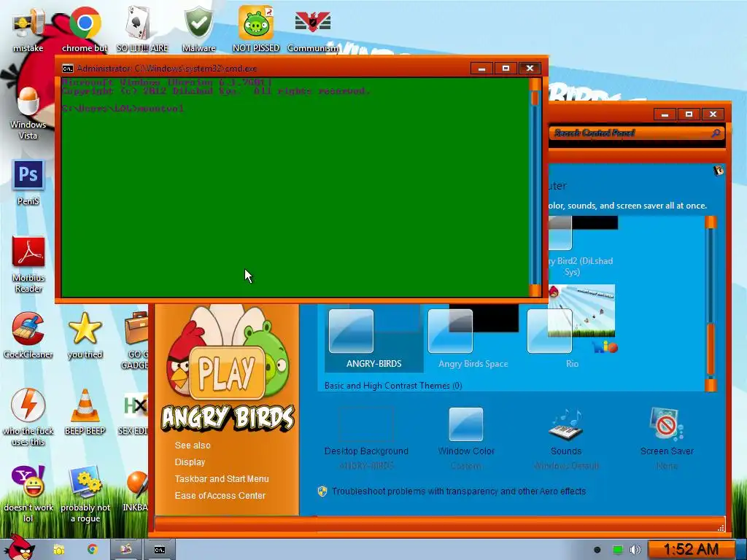Minimize the Personalization window

point(665,114)
